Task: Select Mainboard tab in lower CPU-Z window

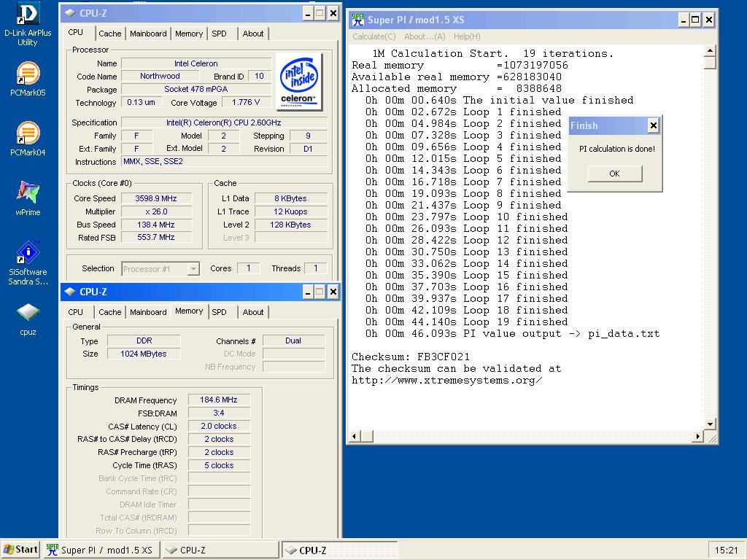Action: click(148, 312)
